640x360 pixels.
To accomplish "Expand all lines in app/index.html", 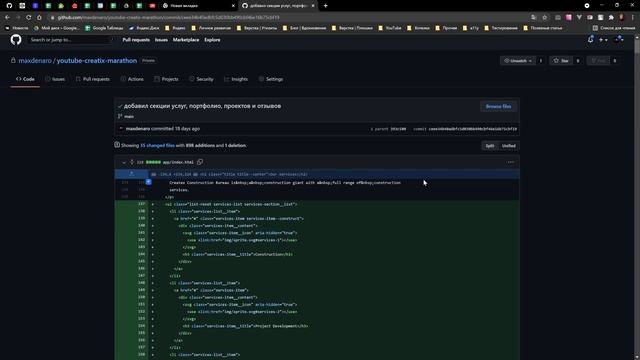I will 132,162.
